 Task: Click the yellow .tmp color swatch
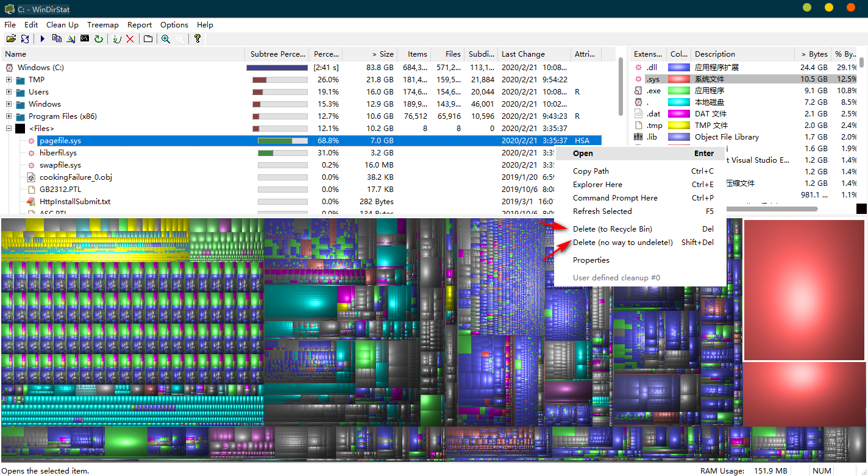(678, 126)
